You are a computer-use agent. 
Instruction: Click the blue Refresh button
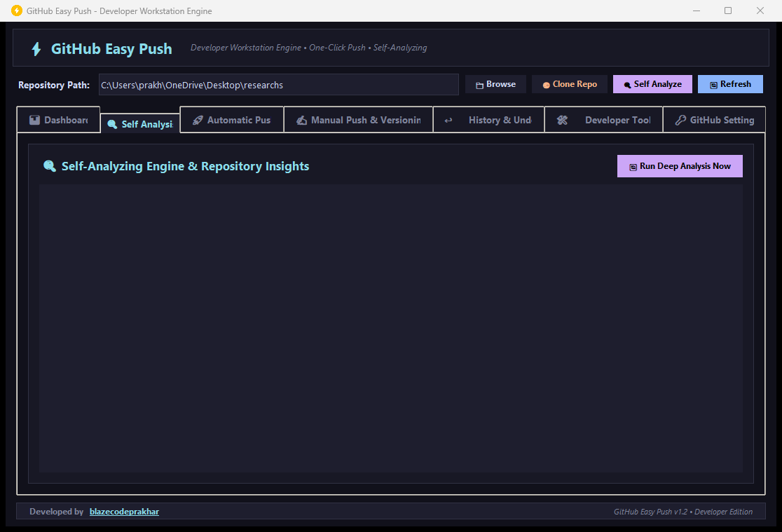click(x=730, y=84)
